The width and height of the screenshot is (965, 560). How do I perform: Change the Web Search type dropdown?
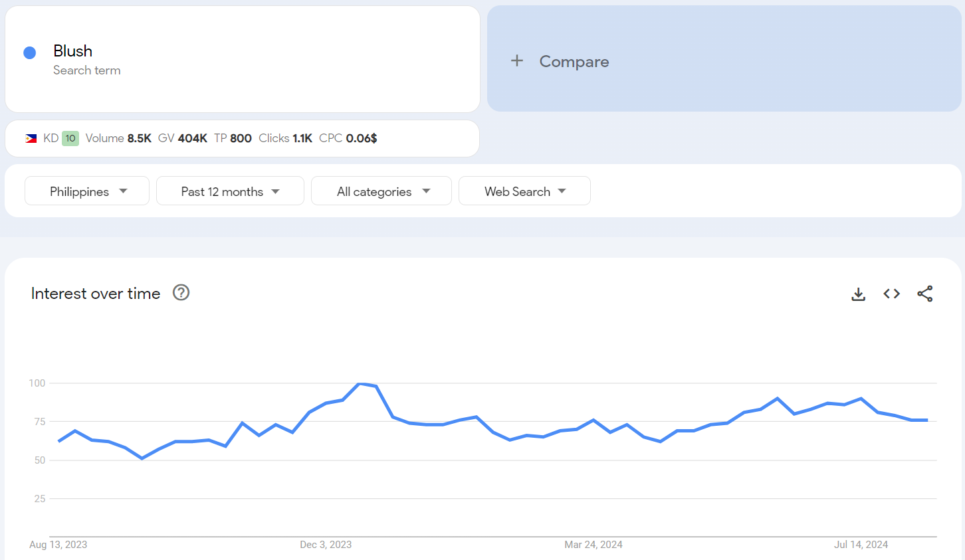click(524, 191)
